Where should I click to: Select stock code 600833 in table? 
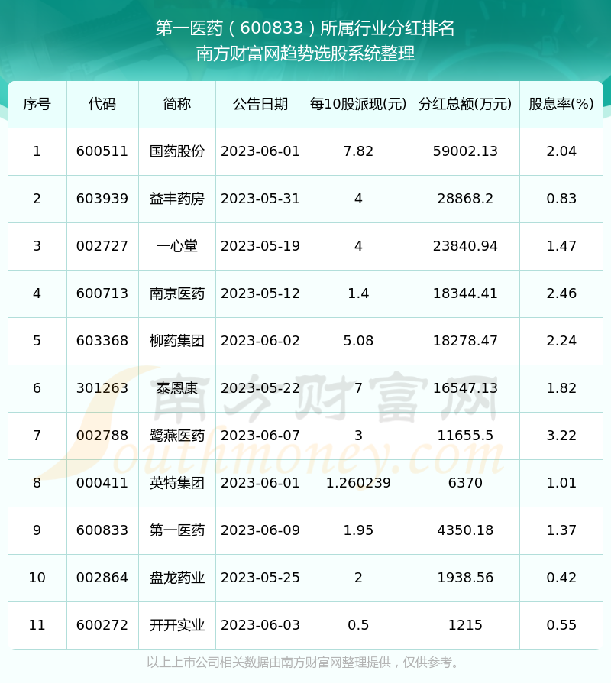coord(102,530)
